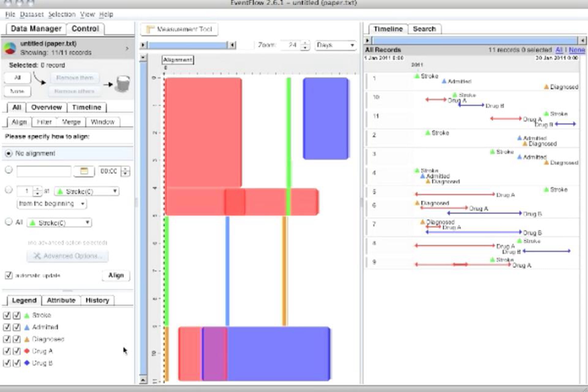Viewport: 588px width, 392px height.
Task: Click Diagnosed event marker in record 1
Action: (x=547, y=87)
